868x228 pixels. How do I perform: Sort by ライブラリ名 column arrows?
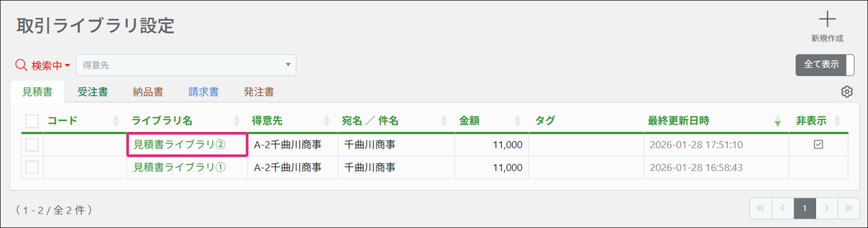click(x=236, y=121)
